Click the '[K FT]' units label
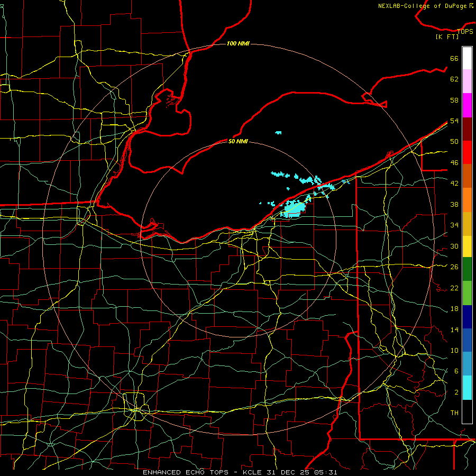Screen dimensions: 476x476 click(447, 37)
